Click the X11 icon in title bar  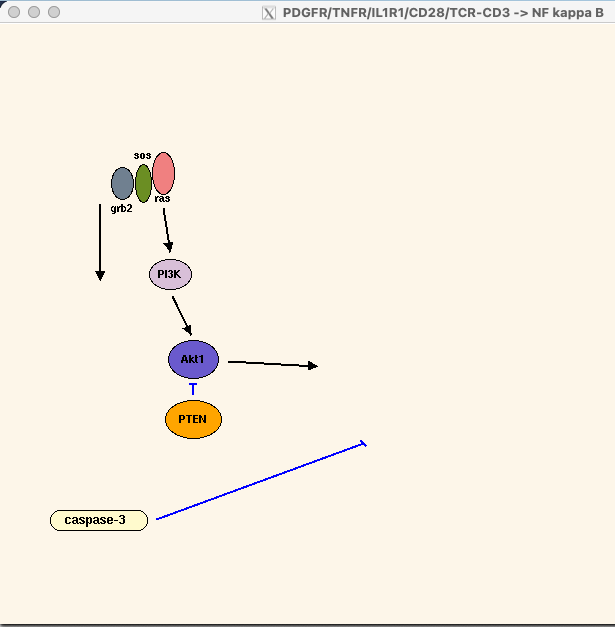click(x=269, y=12)
